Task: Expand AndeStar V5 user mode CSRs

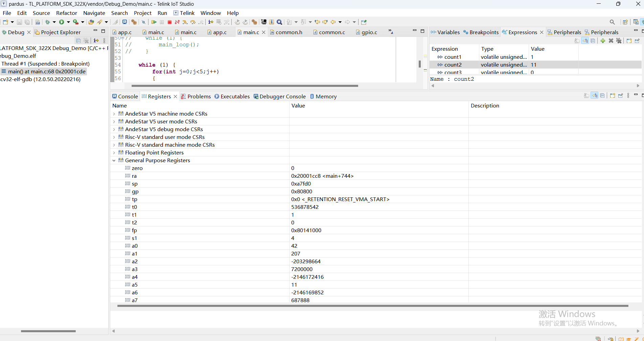Action: 114,122
